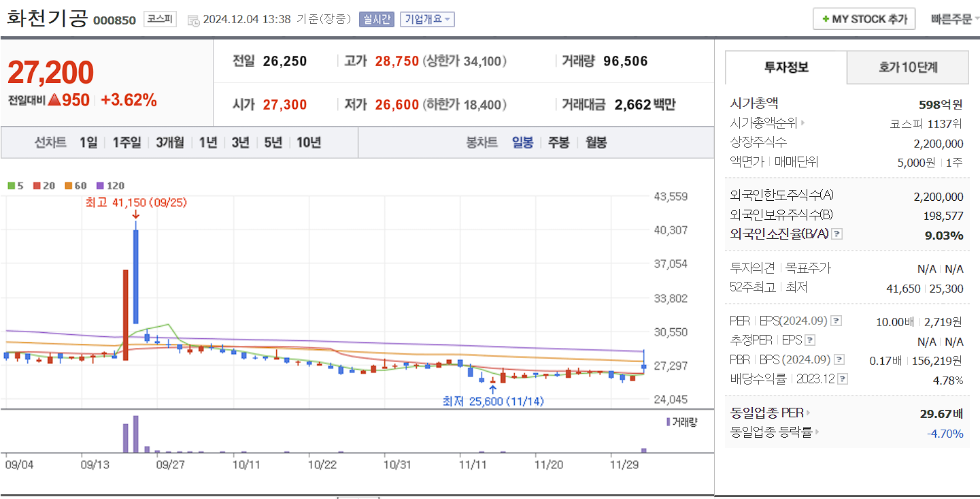Viewport: 980px width, 499px height.
Task: Click the 코스피 1137위 ranking value
Action: [x=926, y=124]
